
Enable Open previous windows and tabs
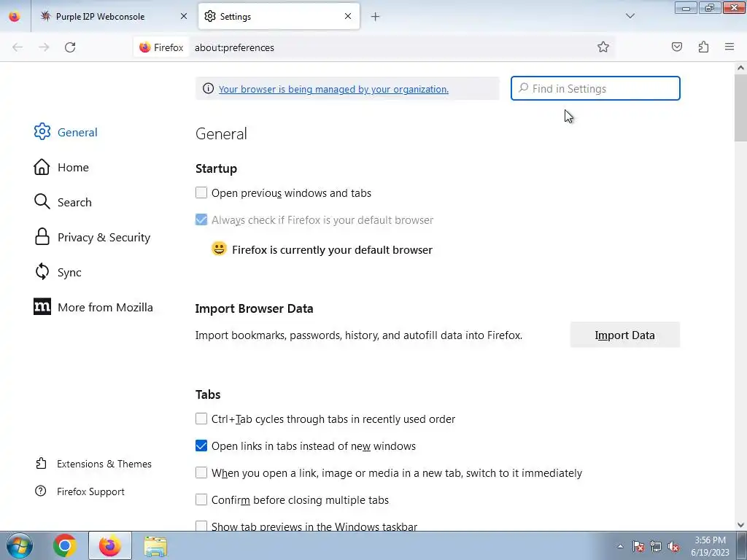[x=201, y=192]
